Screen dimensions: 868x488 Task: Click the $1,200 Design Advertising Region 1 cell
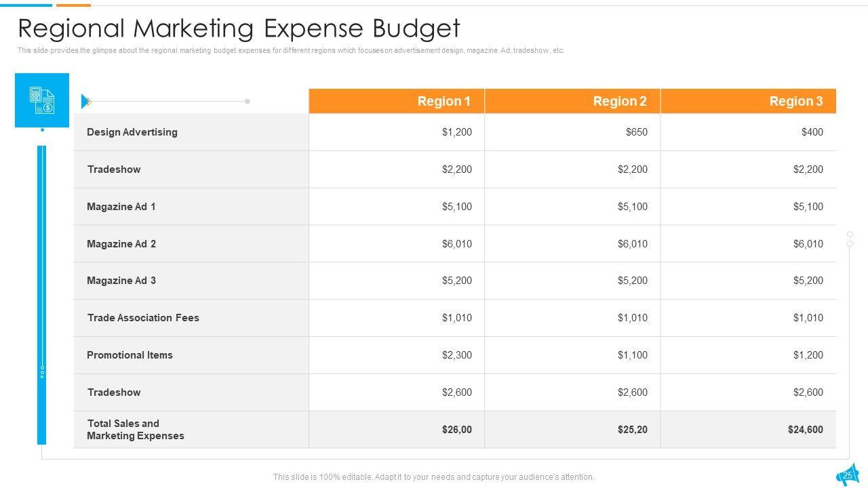[456, 132]
